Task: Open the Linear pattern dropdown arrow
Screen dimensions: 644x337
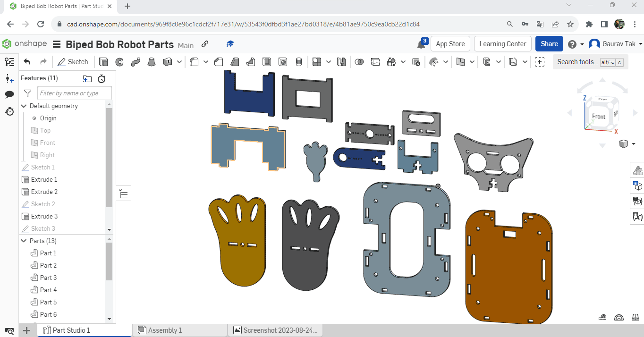Action: click(329, 62)
